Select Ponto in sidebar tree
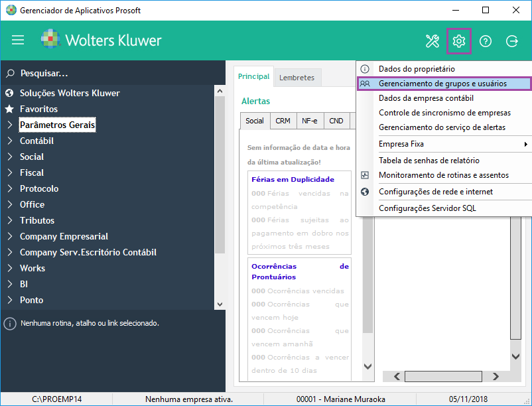Screen dimensions: 532x406 32,300
